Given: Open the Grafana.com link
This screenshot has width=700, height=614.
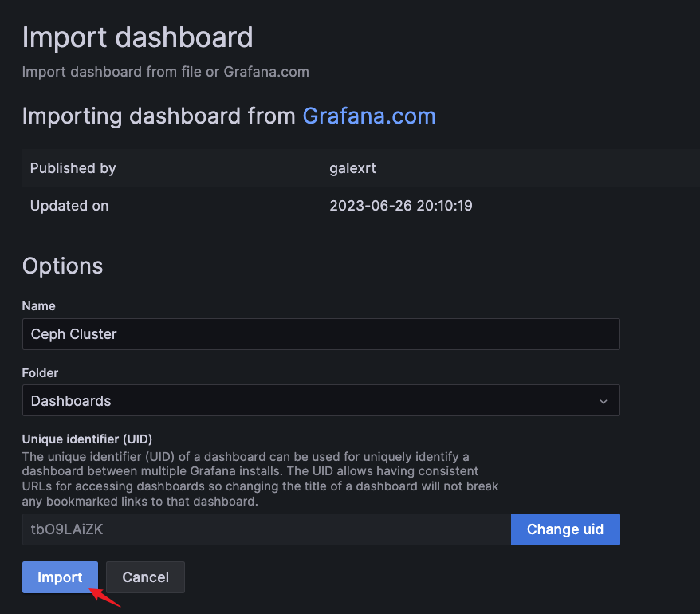Looking at the screenshot, I should coord(369,116).
